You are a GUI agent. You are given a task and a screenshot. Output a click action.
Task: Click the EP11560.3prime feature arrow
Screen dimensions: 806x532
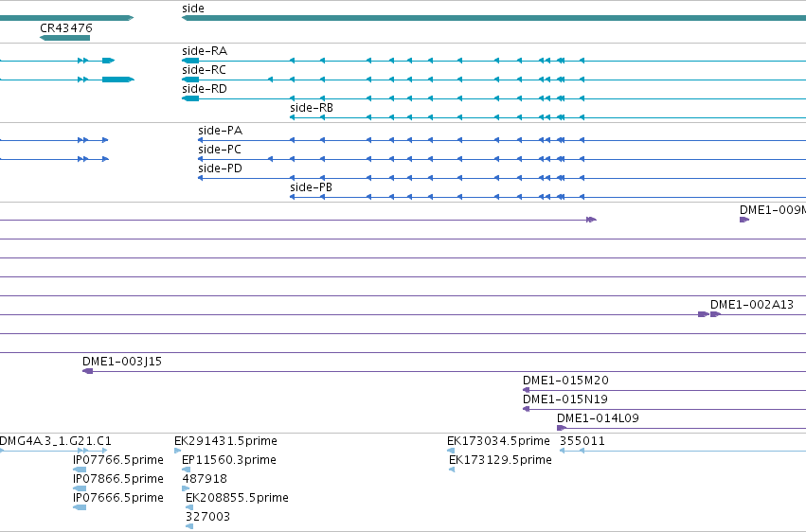click(x=186, y=470)
